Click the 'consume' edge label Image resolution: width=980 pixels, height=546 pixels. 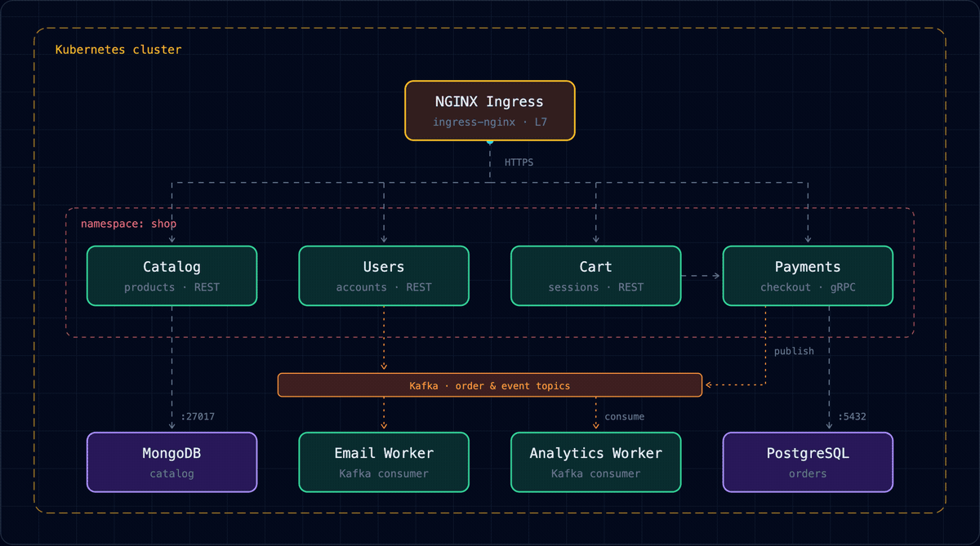624,416
